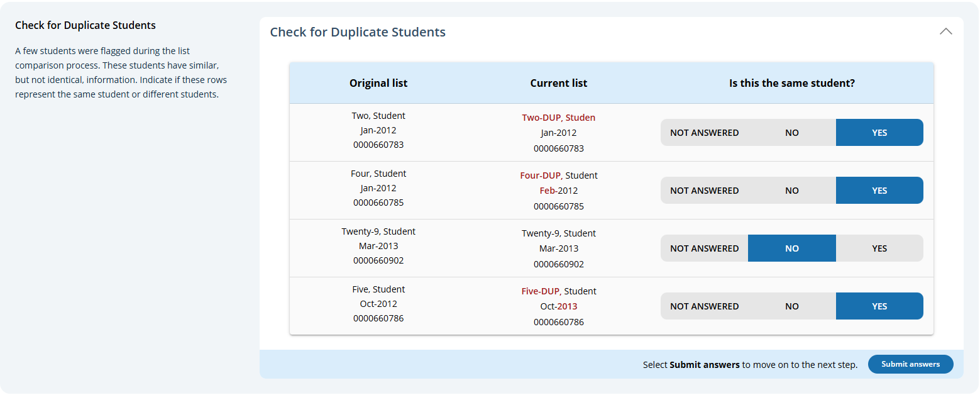The height and width of the screenshot is (395, 980).
Task: Click the Submit answers button
Action: point(910,364)
